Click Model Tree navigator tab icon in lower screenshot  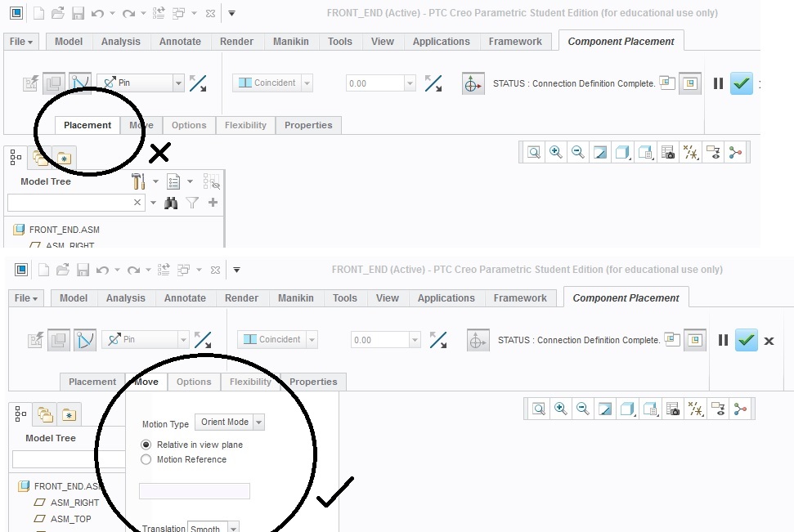20,414
